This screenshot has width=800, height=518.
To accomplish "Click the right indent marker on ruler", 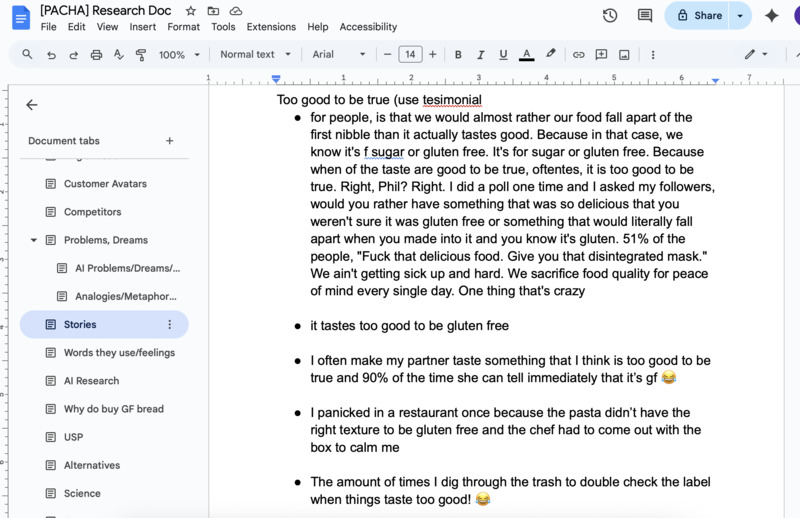I will [715, 81].
